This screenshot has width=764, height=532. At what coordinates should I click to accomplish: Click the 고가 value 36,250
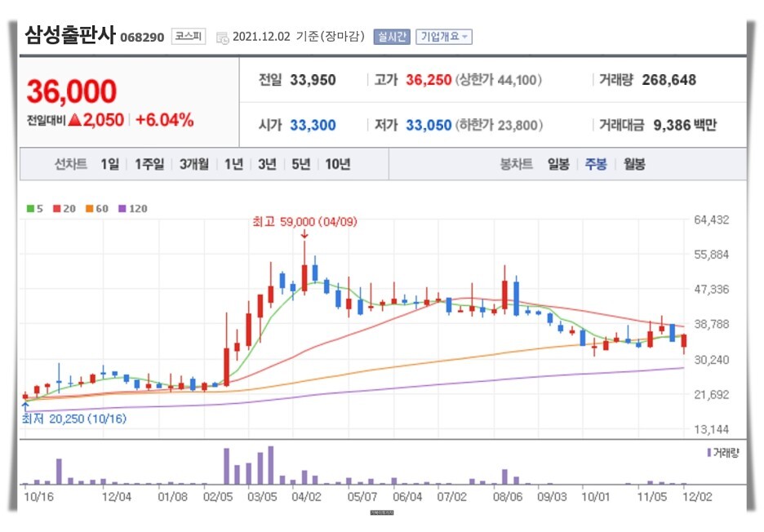(429, 80)
